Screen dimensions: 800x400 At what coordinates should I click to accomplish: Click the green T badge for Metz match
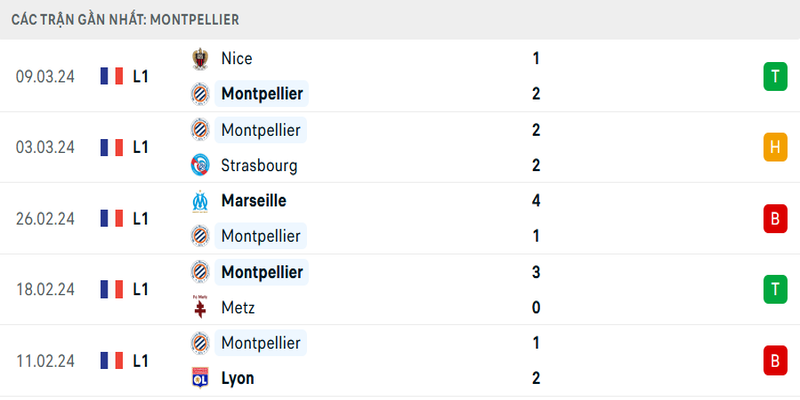coord(774,289)
